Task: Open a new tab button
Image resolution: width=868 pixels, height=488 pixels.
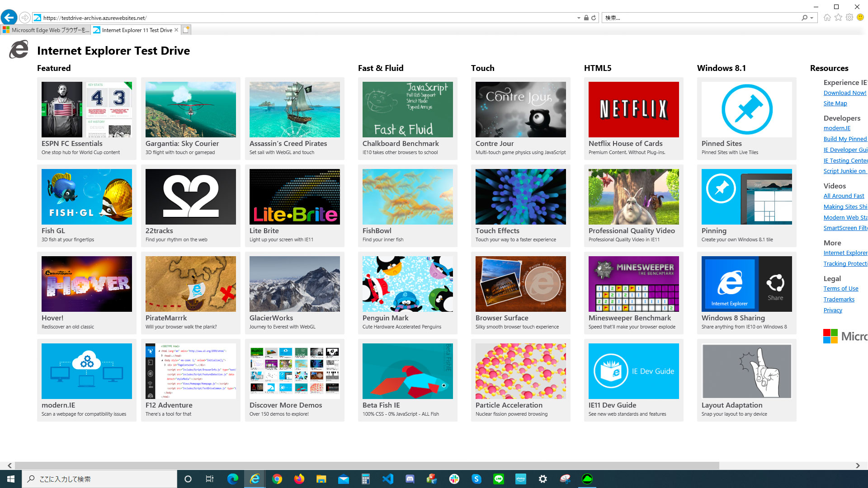Action: pyautogui.click(x=186, y=30)
